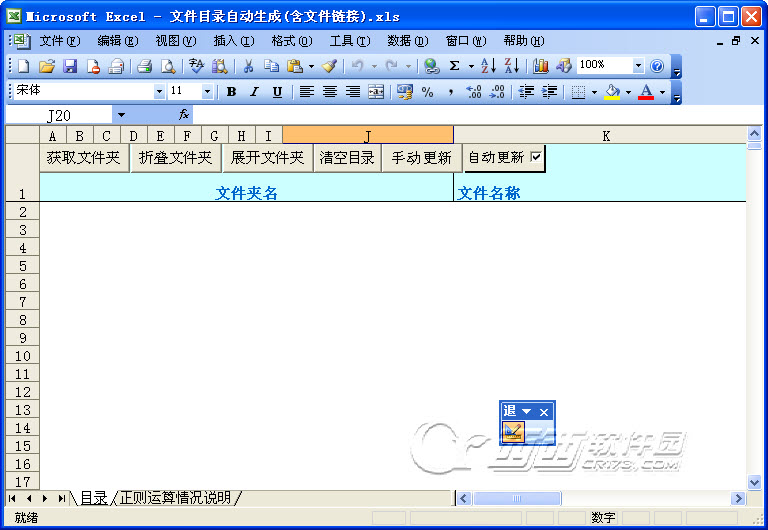768x530 pixels.
Task: Run Spelling check icon
Action: click(x=196, y=66)
